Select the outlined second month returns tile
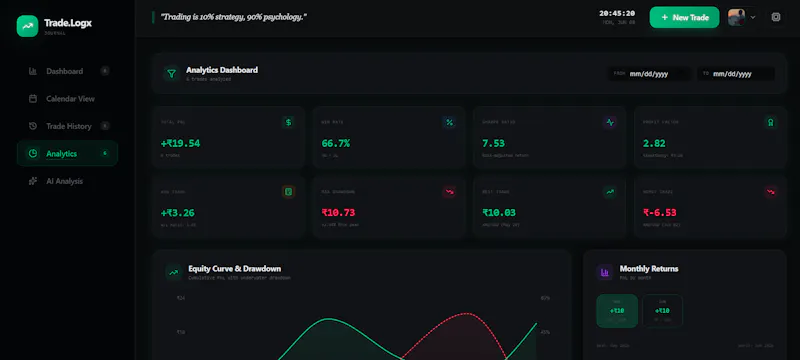 [662, 311]
